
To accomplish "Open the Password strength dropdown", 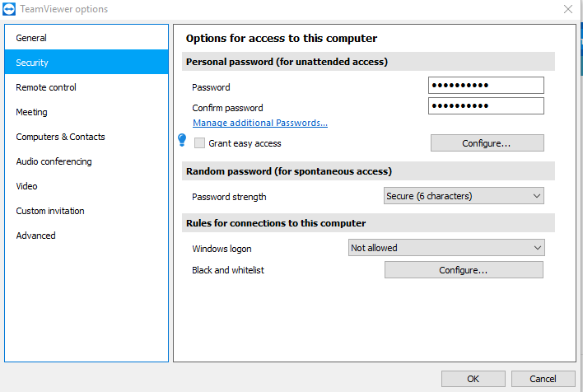I will point(464,196).
